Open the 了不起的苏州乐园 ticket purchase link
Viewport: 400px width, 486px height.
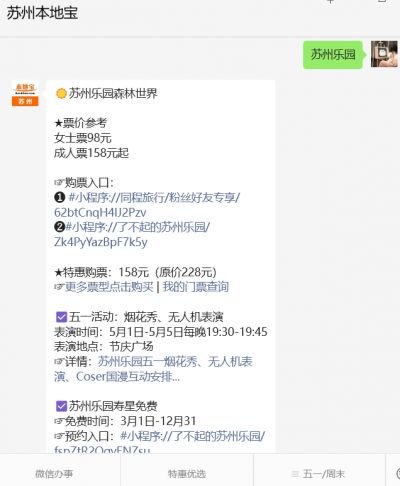(132, 235)
